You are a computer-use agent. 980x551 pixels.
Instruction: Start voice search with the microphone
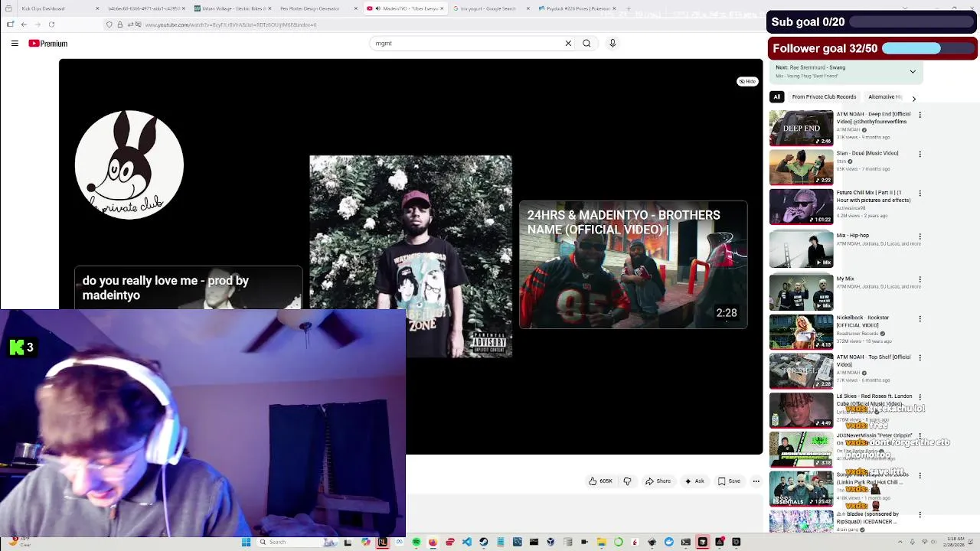coord(612,44)
